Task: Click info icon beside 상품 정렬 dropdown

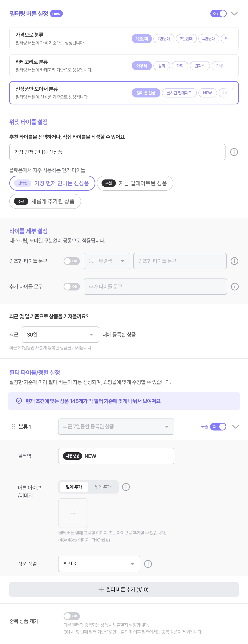Action: click(x=148, y=564)
